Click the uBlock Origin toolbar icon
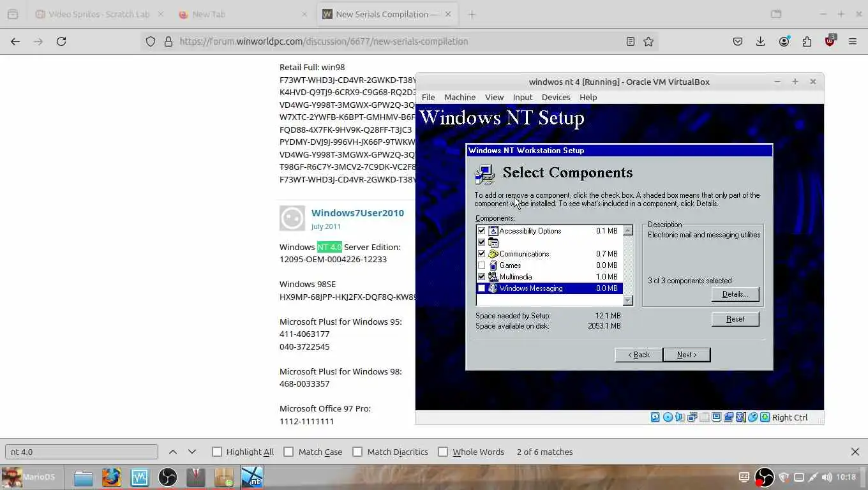 (830, 41)
